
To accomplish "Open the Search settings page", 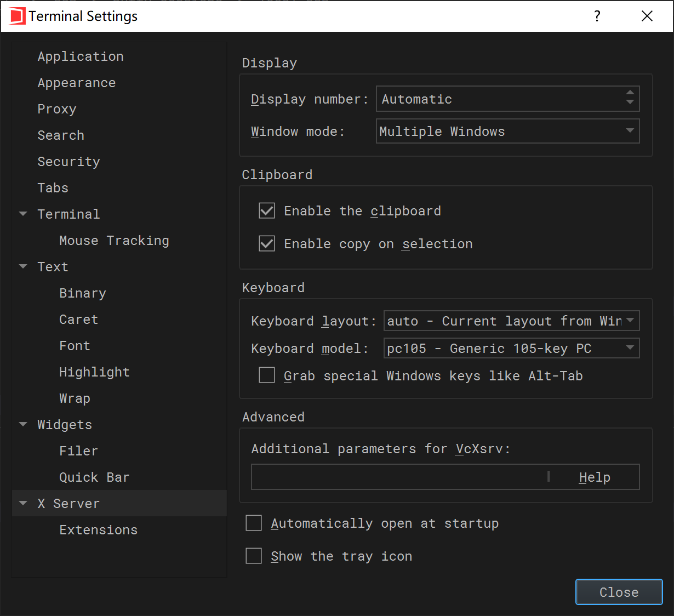I will pyautogui.click(x=61, y=135).
